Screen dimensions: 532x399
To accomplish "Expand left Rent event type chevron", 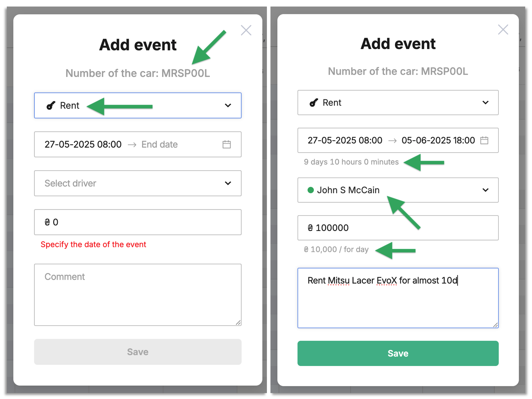I will (x=228, y=106).
